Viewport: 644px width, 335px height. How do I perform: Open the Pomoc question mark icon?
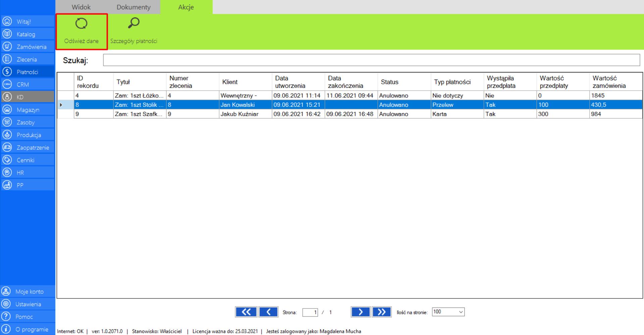(x=6, y=317)
